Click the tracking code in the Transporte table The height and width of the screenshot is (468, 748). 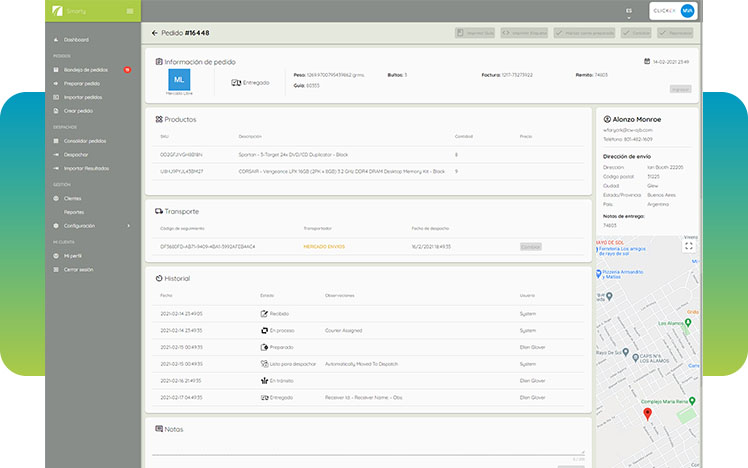(x=208, y=247)
